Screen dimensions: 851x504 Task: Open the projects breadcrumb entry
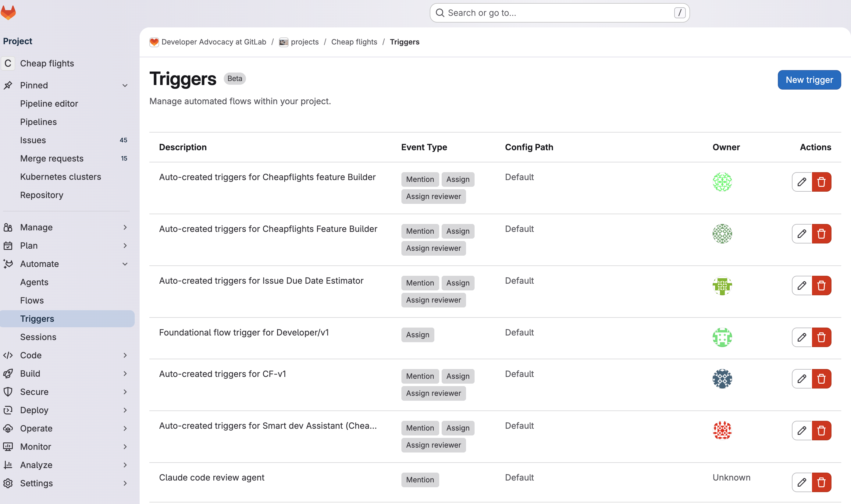pyautogui.click(x=305, y=42)
